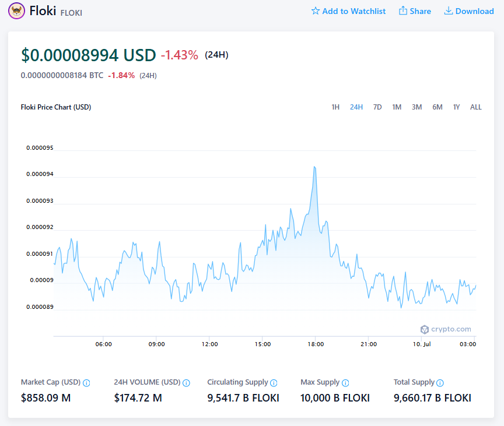Open 24H Volume info tooltip icon
Image resolution: width=504 pixels, height=426 pixels.
[x=186, y=383]
